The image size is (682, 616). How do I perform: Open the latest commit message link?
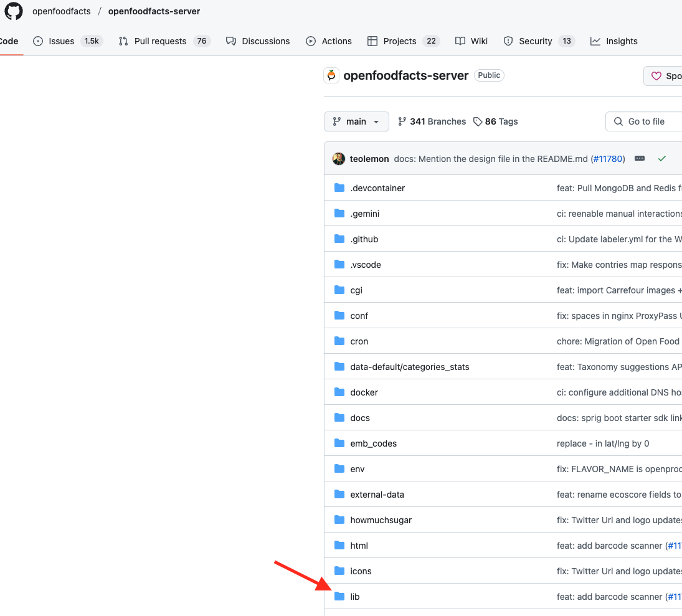(x=491, y=159)
